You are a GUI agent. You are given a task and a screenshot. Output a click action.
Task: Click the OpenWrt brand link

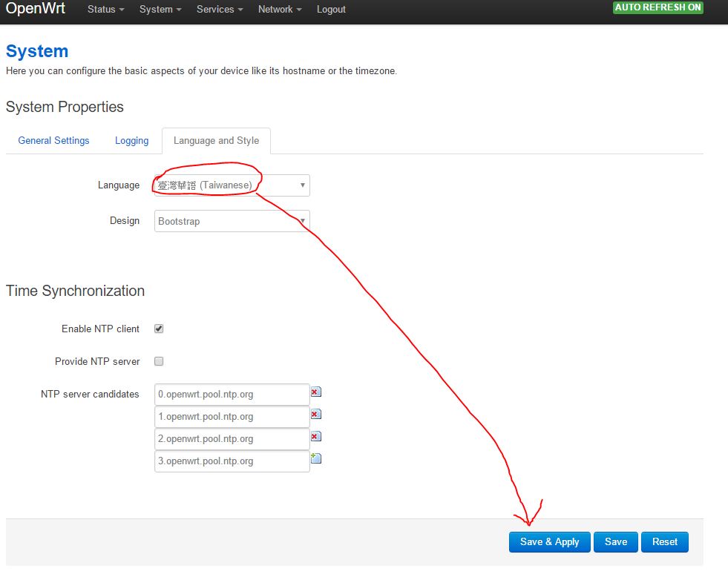click(36, 8)
